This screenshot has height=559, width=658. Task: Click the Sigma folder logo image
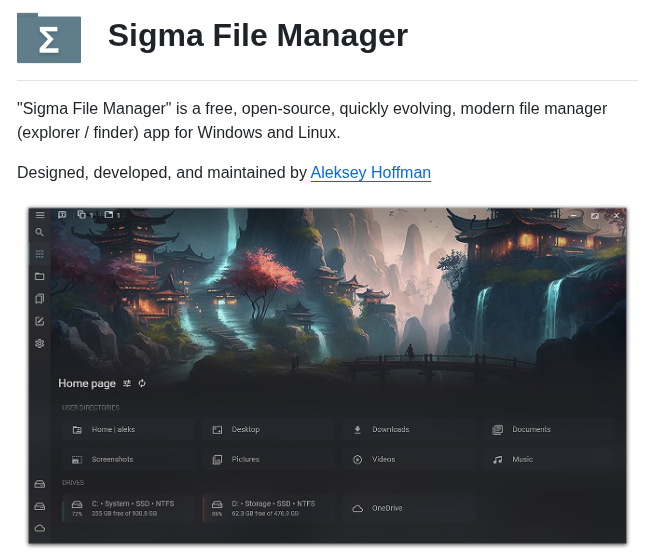[x=49, y=38]
